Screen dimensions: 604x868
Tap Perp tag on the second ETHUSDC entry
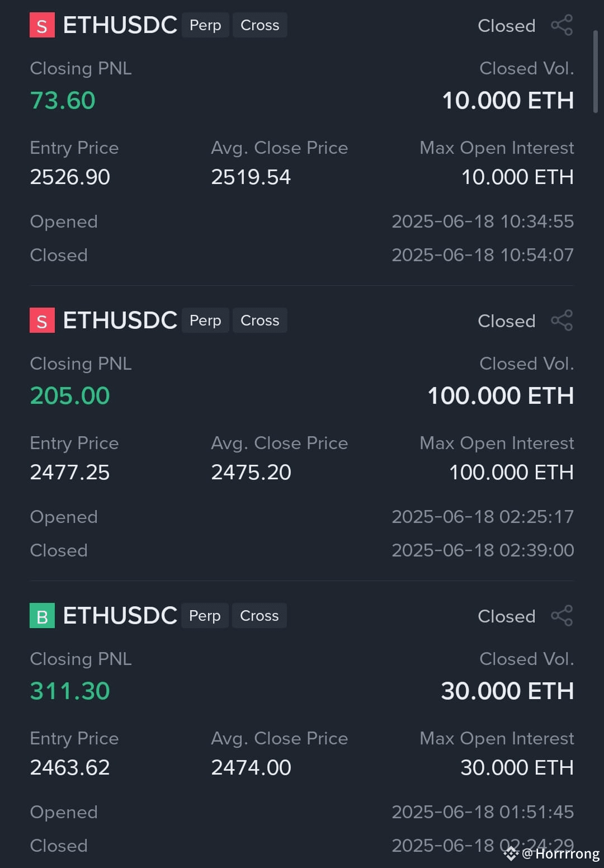205,320
